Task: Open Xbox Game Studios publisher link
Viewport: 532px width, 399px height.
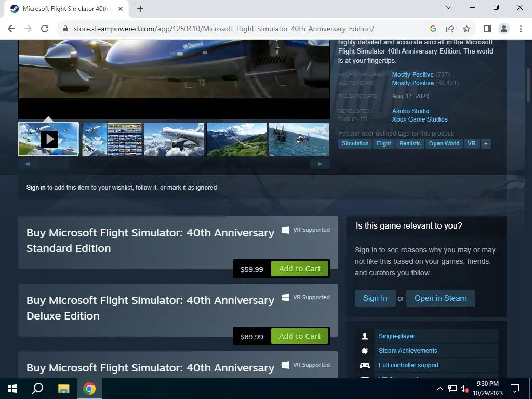Action: 420,119
